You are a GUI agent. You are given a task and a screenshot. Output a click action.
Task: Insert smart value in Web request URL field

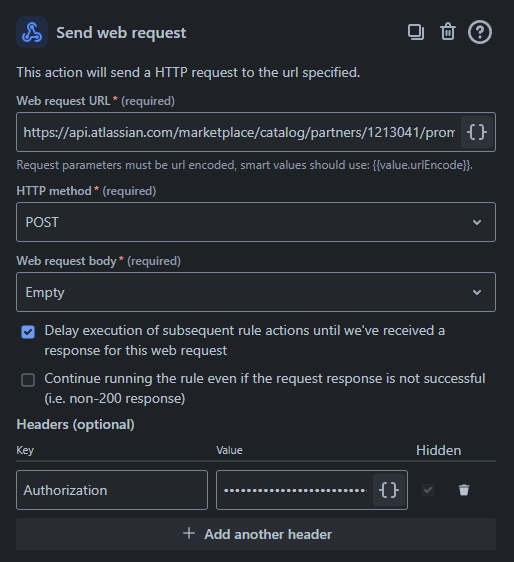coord(477,132)
